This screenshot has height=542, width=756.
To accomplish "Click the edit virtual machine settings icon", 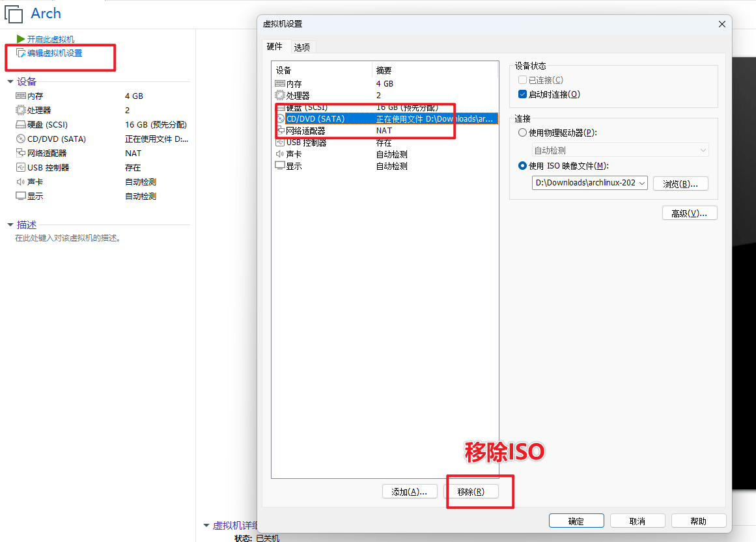I will (21, 53).
